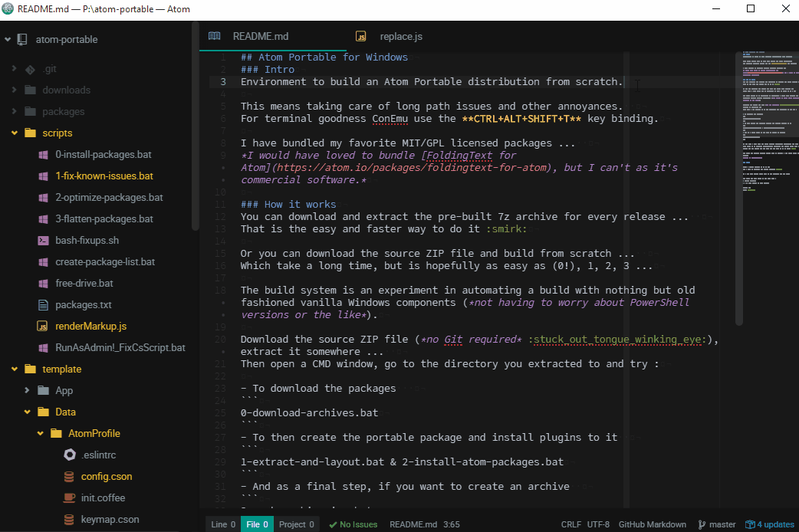Collapse the template folder arrow
This screenshot has width=799, height=532.
(15, 369)
